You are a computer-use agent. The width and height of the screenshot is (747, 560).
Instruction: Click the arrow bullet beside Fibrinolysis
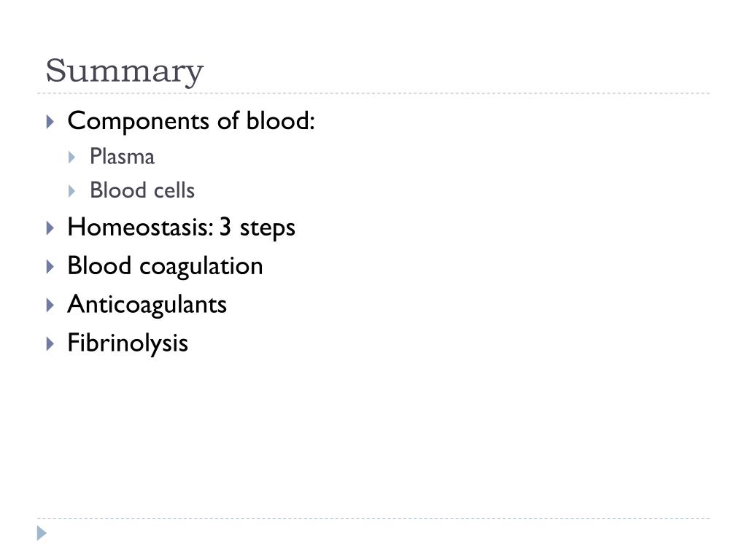tap(50, 344)
